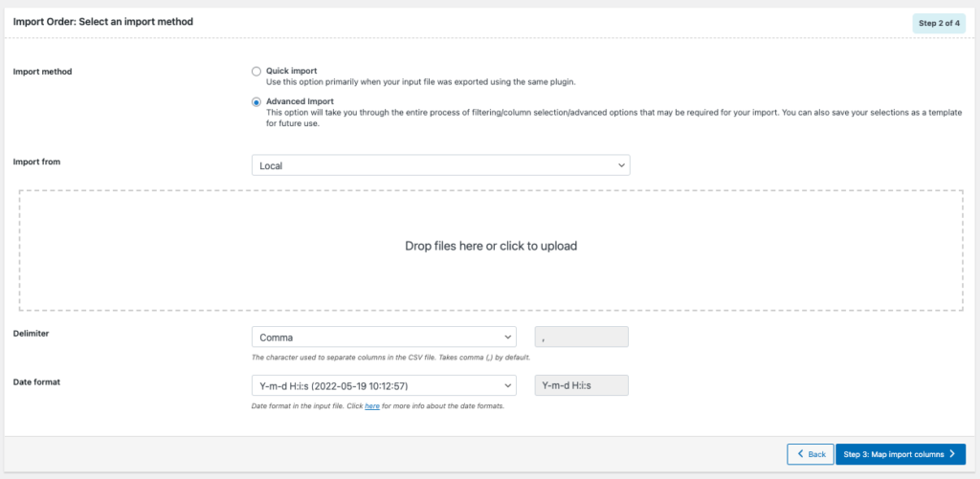Image resolution: width=980 pixels, height=479 pixels.
Task: Open the Delimiter Comma dropdown
Action: pos(384,337)
